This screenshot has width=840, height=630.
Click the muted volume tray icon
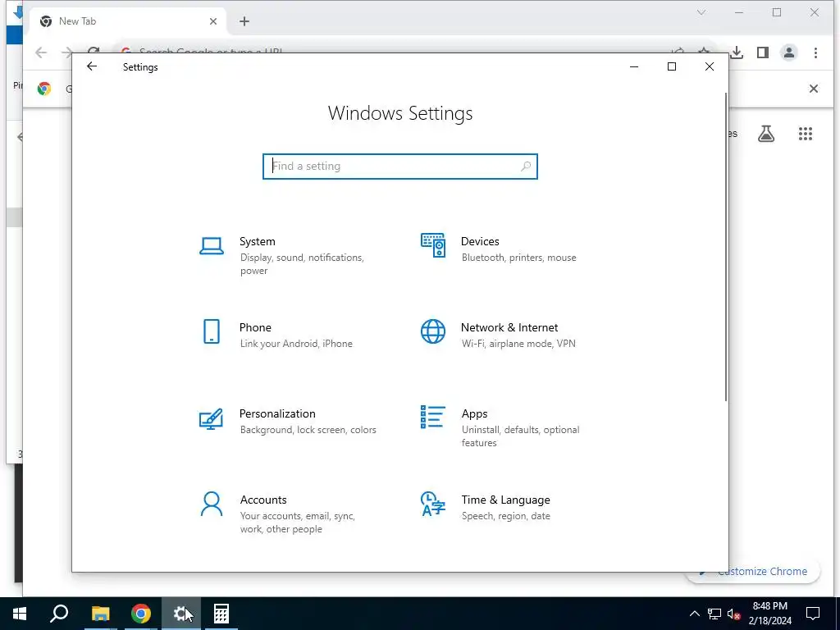pyautogui.click(x=734, y=614)
